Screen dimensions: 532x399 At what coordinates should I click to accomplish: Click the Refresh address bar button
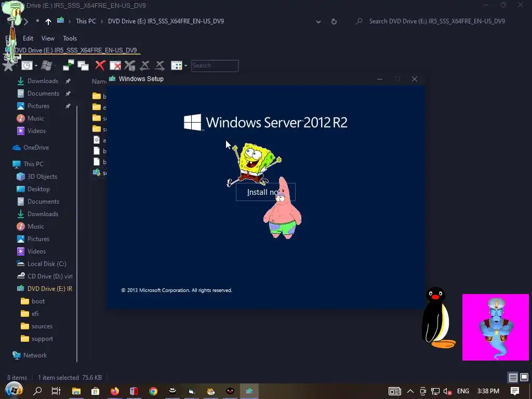pyautogui.click(x=334, y=21)
